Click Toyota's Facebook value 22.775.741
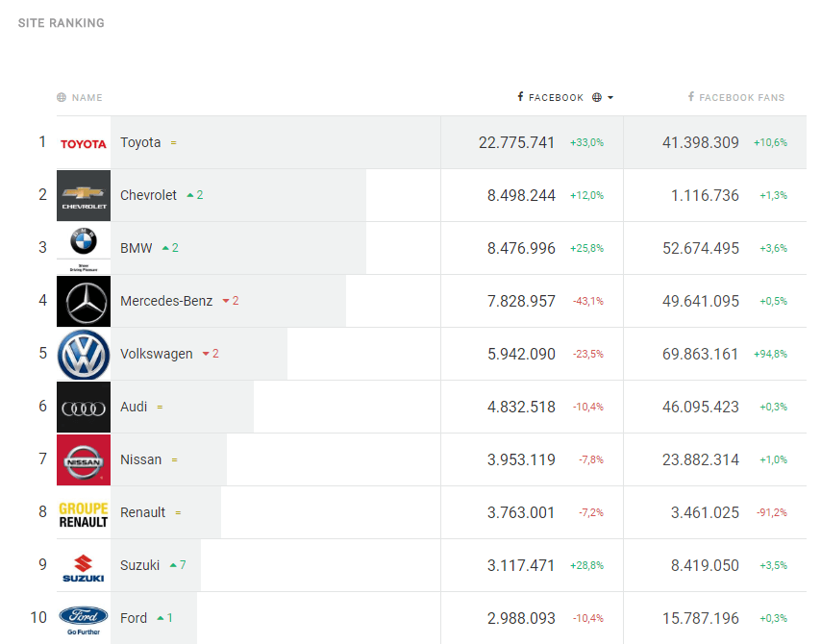821x644 pixels. coord(516,142)
